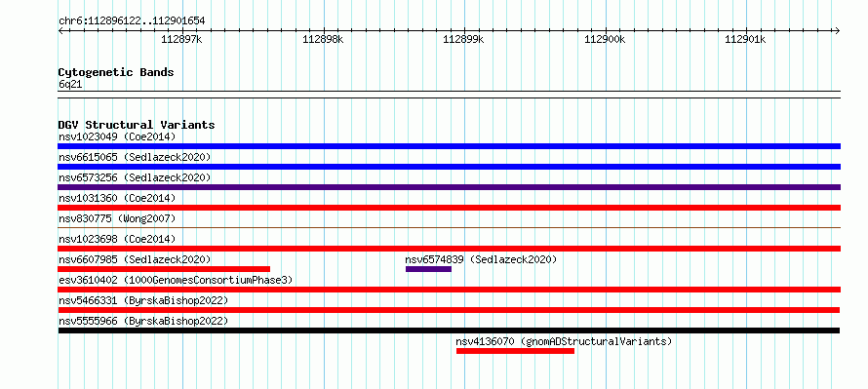Click the 112897k ruler tick label
The height and width of the screenshot is (389, 868).
point(182,39)
